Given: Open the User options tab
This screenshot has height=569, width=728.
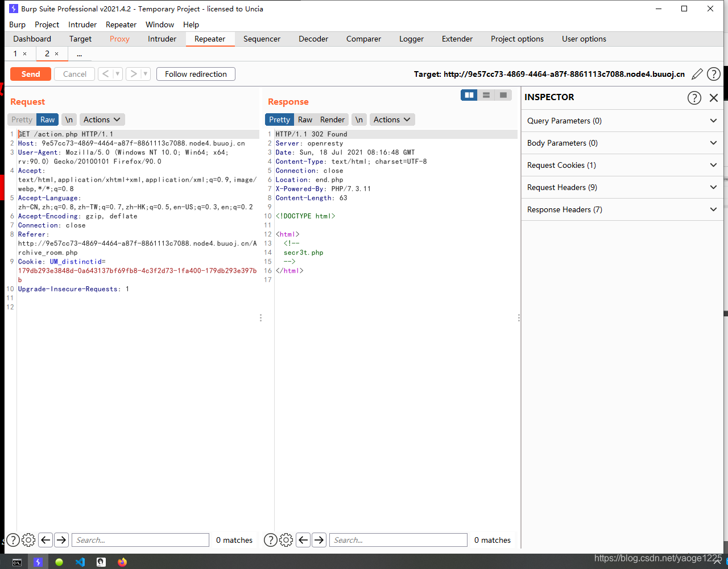Looking at the screenshot, I should point(584,39).
